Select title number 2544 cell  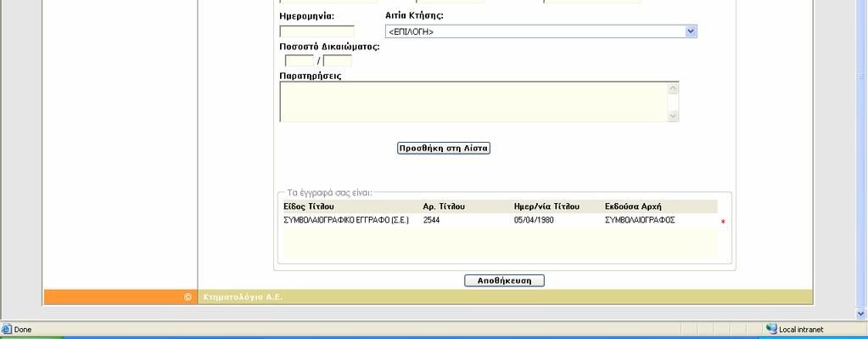431,220
